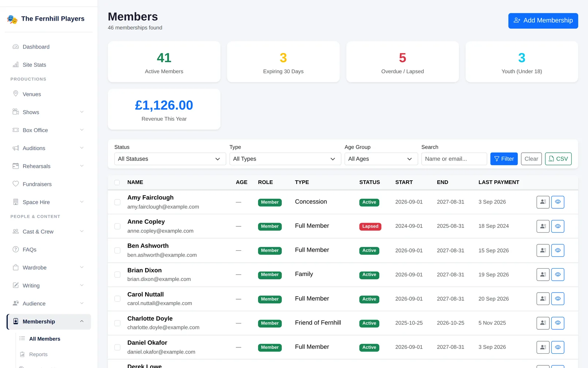Screen dimensions: 588x368
Task: Open the Cast & Crew menu item
Action: click(49, 231)
